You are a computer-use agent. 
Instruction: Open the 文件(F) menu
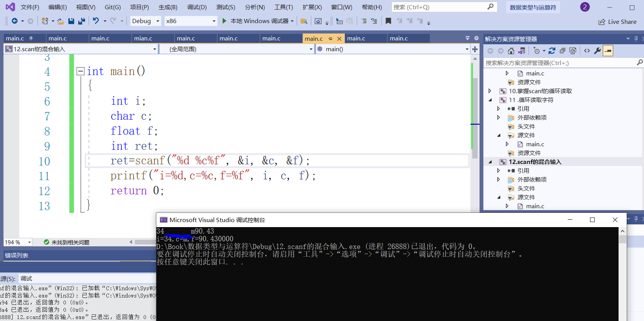30,7
